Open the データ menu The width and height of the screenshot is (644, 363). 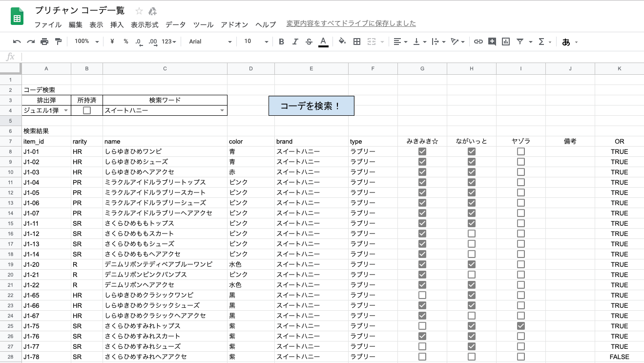[175, 24]
